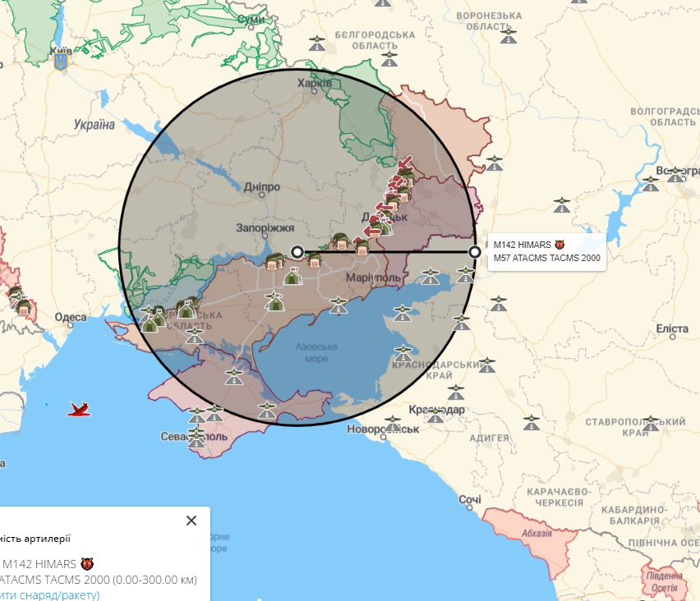Click the radius edge handle beside HIMARS label
This screenshot has width=700, height=601.
pos(475,252)
